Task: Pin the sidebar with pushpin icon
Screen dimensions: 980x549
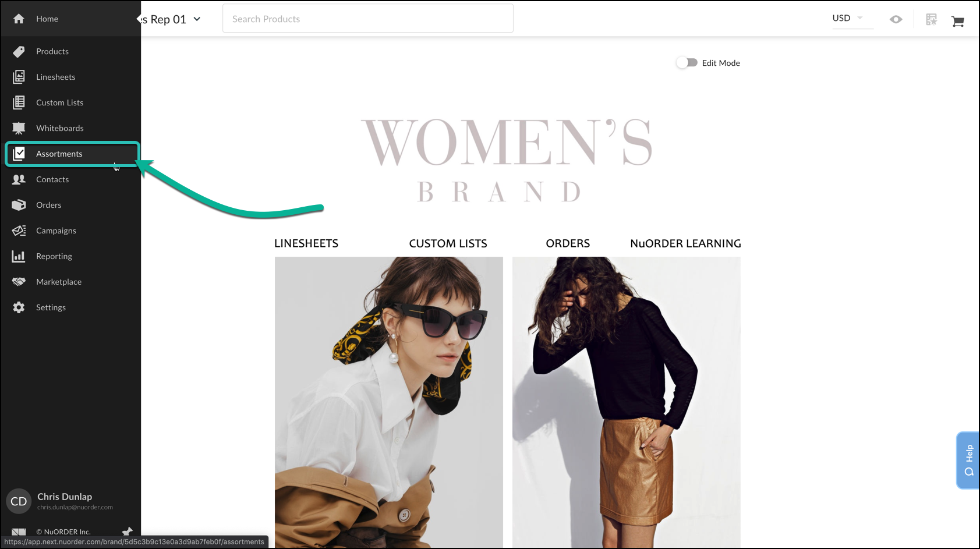Action: 127,531
